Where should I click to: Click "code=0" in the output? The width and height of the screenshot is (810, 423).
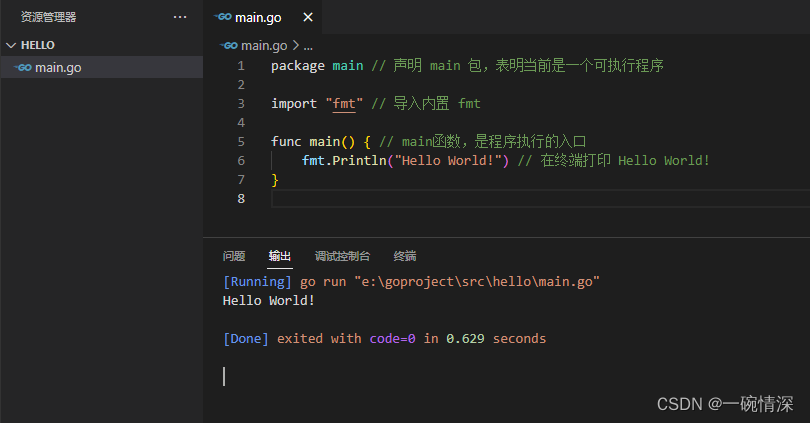coord(392,339)
